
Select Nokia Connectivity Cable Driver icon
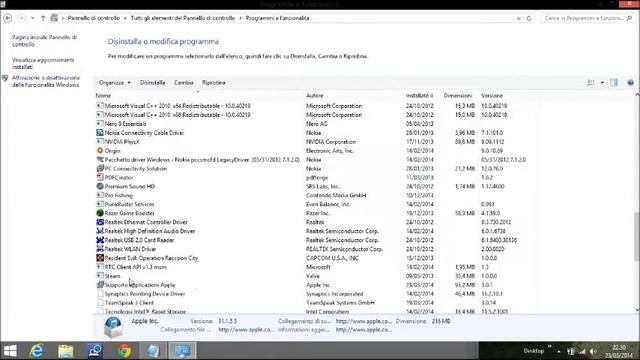(x=100, y=133)
